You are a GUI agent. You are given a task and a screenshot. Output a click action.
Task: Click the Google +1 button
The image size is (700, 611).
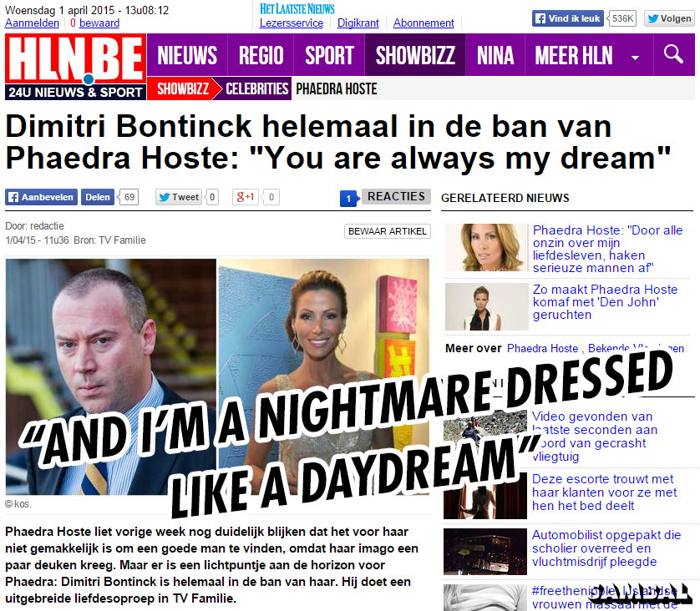[x=246, y=197]
